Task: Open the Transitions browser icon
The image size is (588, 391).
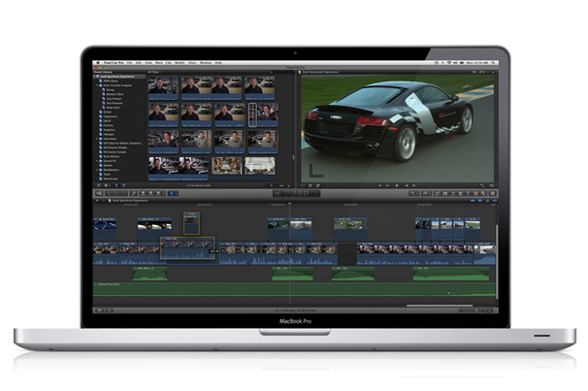Action: pyautogui.click(x=461, y=193)
